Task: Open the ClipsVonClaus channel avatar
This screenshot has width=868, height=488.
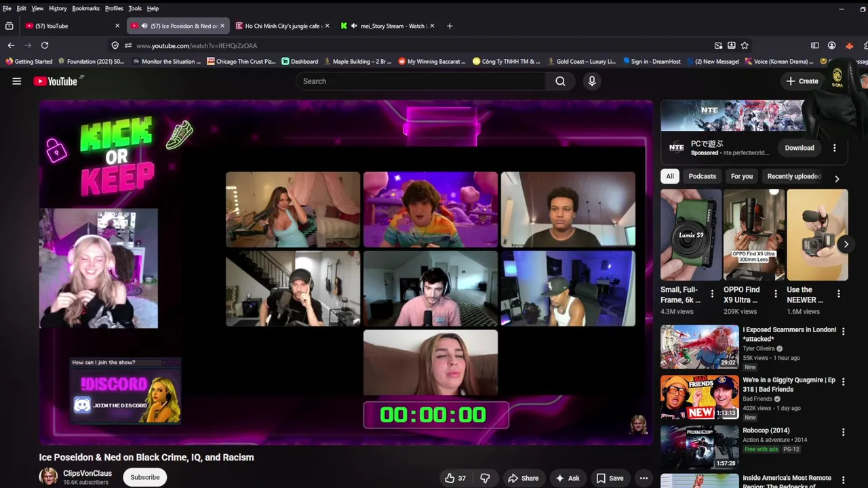Action: pyautogui.click(x=49, y=476)
